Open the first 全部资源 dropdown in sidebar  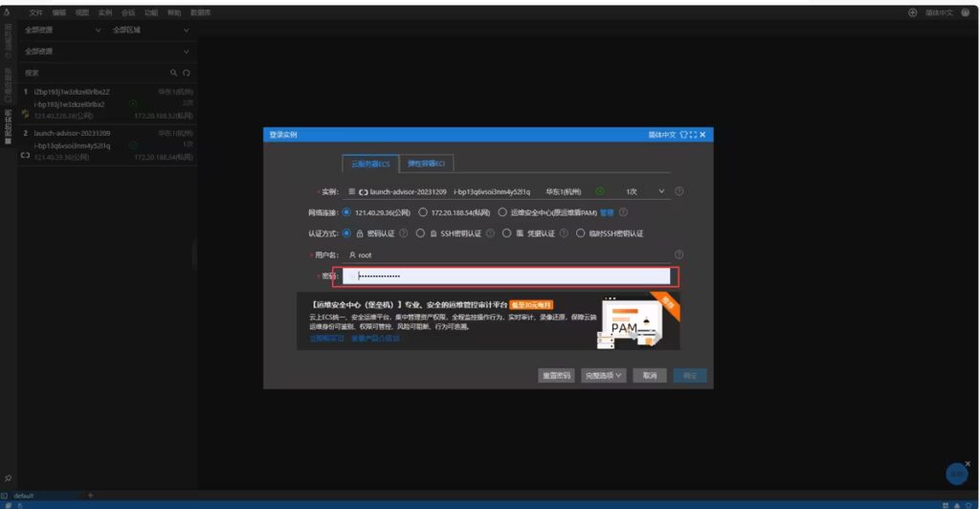[62, 30]
